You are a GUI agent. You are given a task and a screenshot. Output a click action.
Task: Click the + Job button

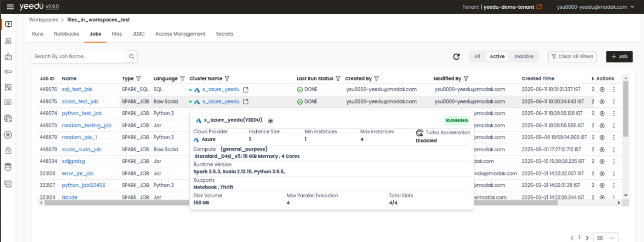(619, 56)
